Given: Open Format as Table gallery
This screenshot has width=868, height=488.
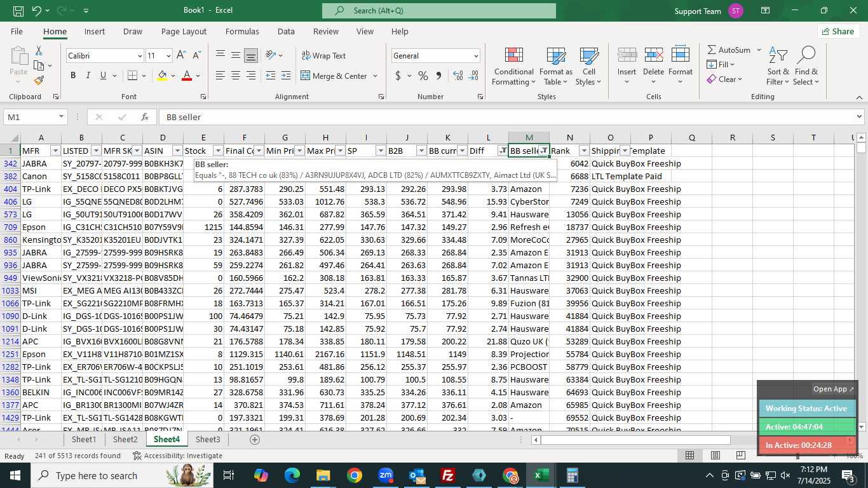Looking at the screenshot, I should (556, 66).
